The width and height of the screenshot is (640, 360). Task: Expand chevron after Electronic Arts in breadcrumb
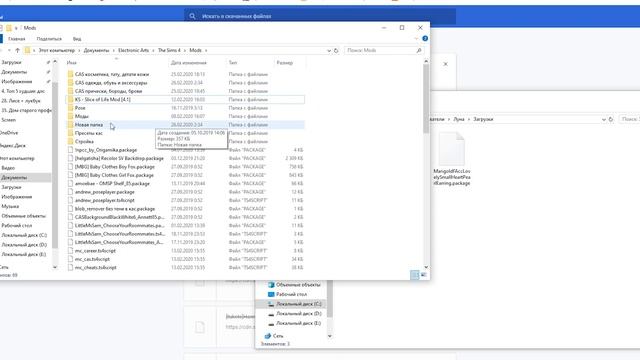tap(153, 50)
